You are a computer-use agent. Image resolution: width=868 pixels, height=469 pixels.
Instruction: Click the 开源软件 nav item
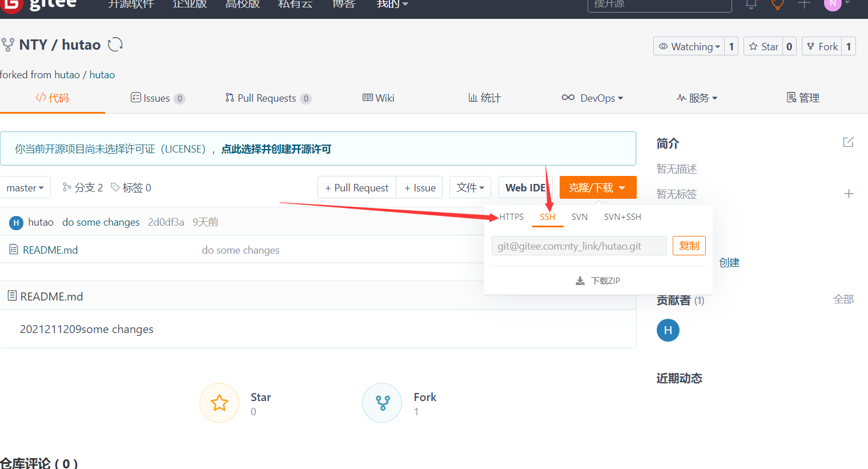(131, 4)
